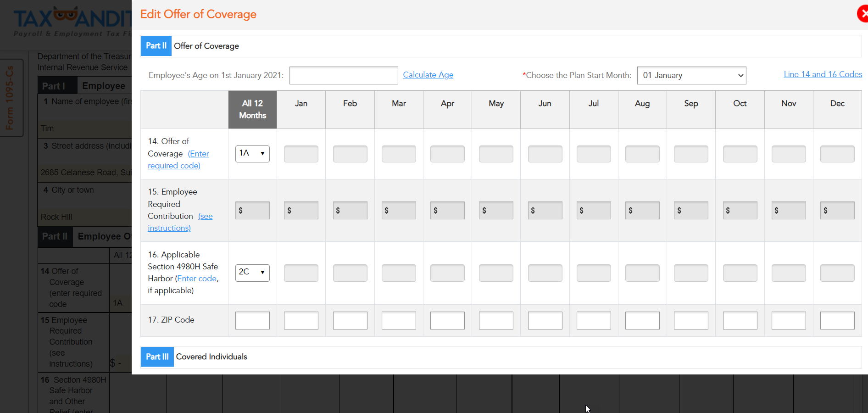Select the All 12 Months column header

(x=252, y=109)
